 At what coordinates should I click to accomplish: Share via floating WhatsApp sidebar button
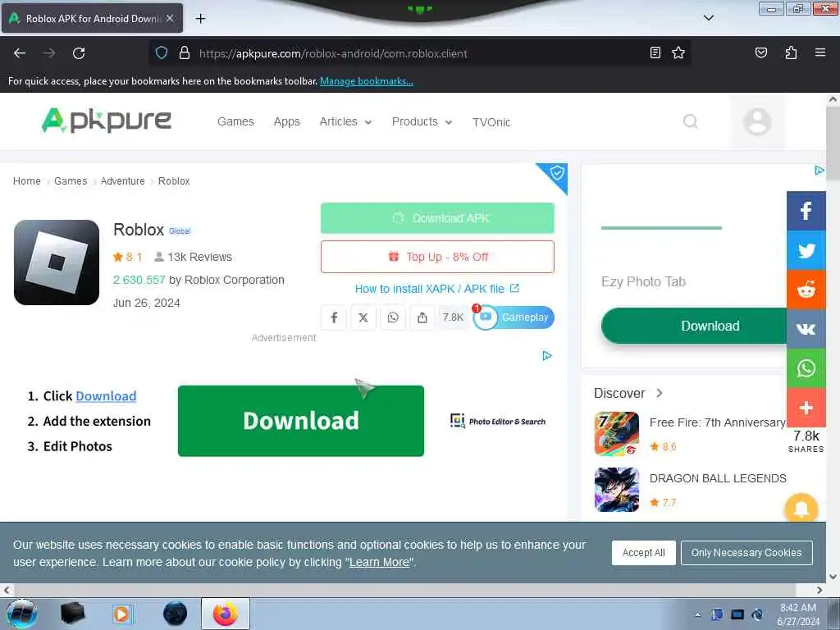pyautogui.click(x=806, y=368)
